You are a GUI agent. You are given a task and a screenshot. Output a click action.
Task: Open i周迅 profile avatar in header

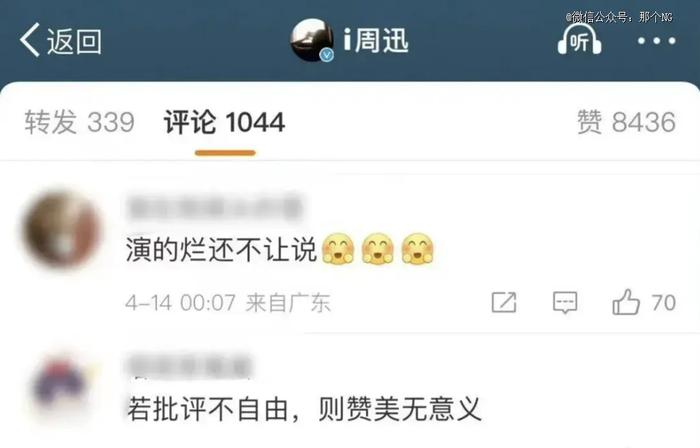pyautogui.click(x=311, y=40)
